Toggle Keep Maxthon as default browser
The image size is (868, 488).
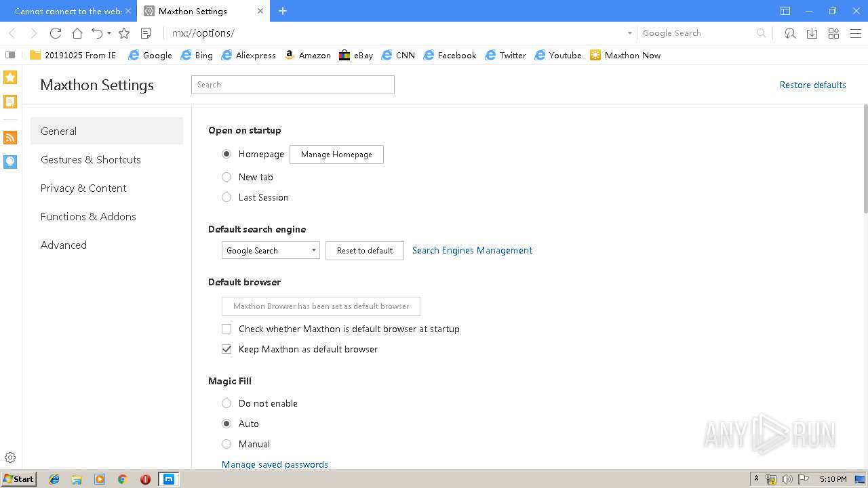(226, 349)
